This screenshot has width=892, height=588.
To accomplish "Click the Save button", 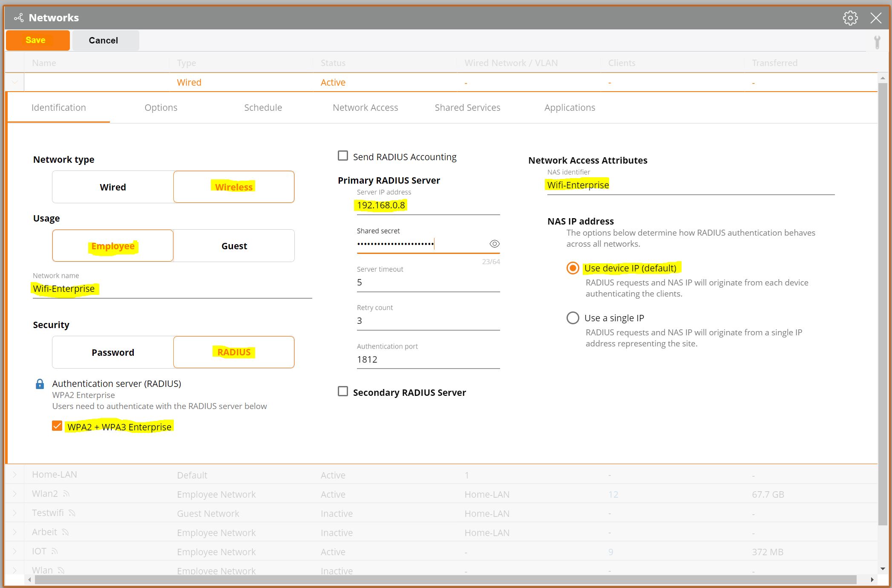I will pos(37,40).
